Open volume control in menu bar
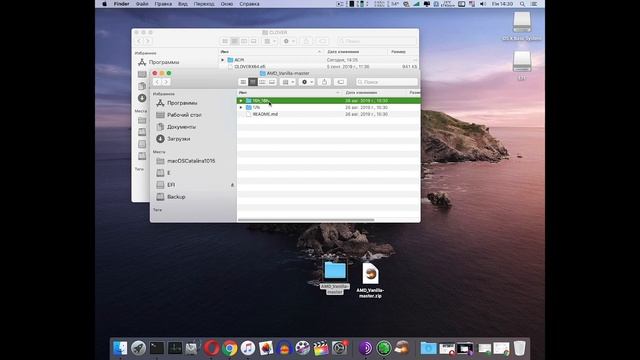 coord(482,4)
